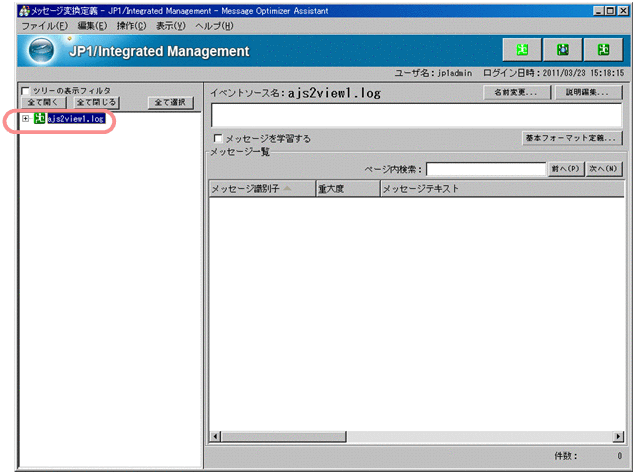
Task: Click the horizontal scrollbar right arrow
Action: click(615, 437)
